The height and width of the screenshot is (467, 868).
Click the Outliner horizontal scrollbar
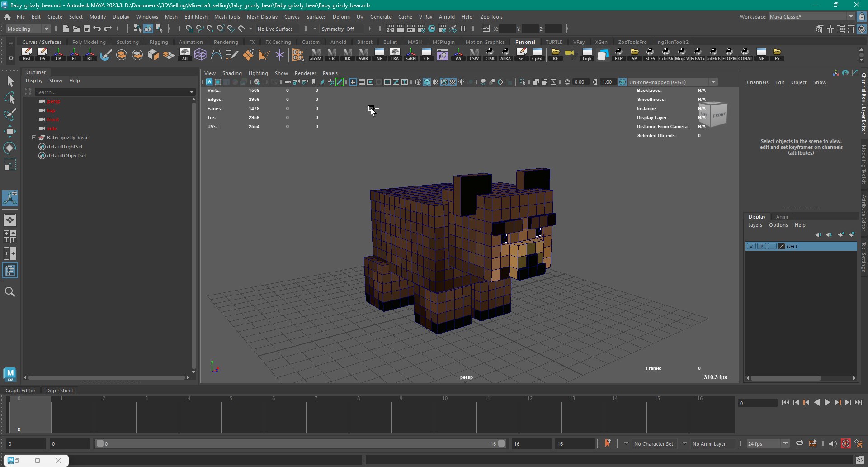coord(107,377)
